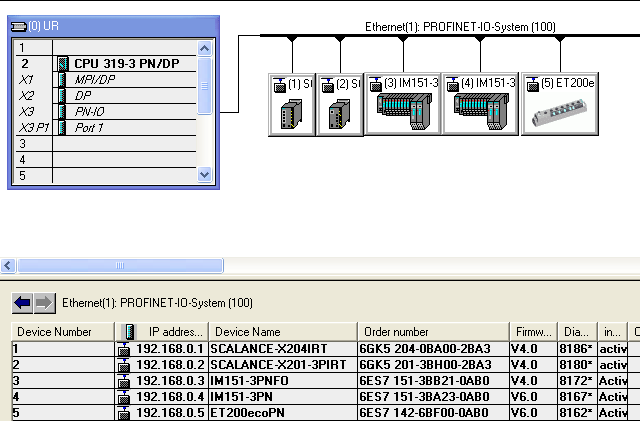Click the MPI/DP interface icon in slot X1
The width and height of the screenshot is (640, 421).
(x=62, y=80)
